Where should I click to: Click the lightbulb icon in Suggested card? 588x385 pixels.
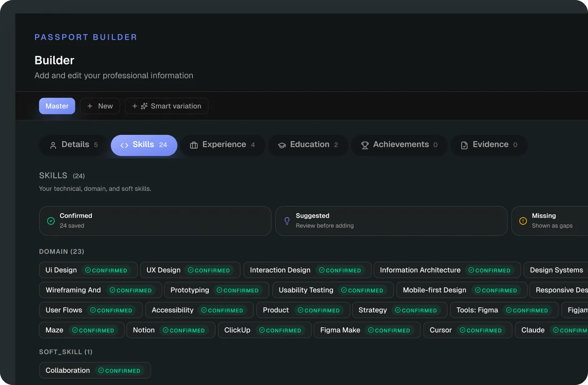(x=287, y=221)
